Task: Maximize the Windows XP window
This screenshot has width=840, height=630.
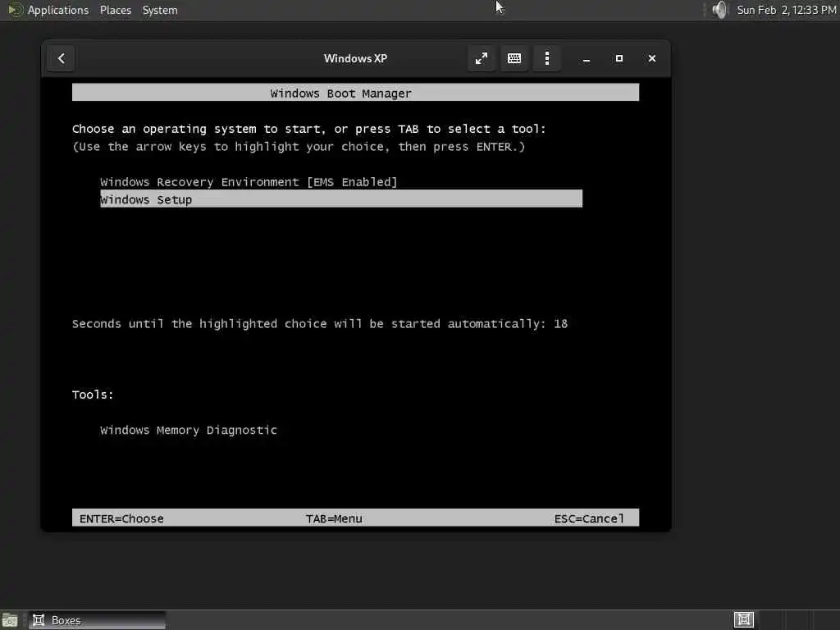Action: click(x=619, y=58)
